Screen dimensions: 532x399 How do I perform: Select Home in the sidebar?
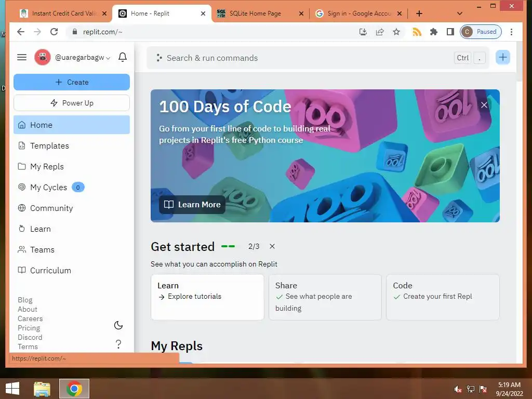click(x=72, y=125)
